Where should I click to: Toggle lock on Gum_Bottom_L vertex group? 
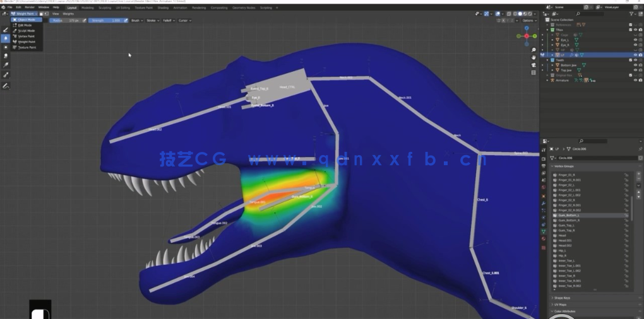[627, 215]
